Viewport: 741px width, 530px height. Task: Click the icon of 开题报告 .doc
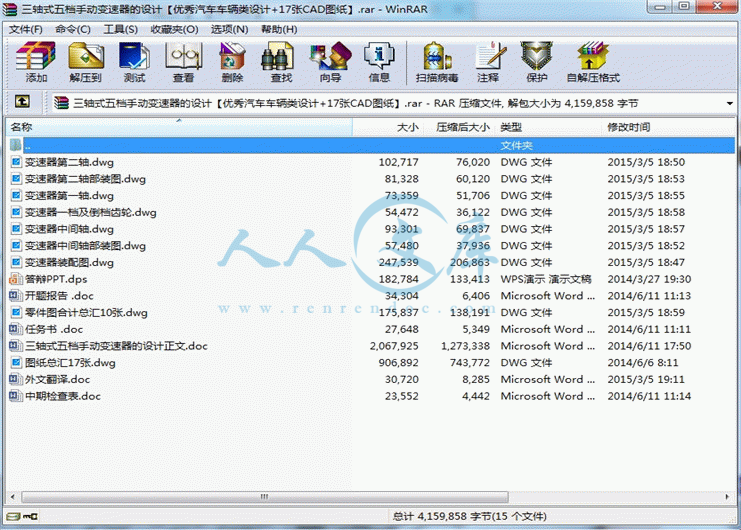point(16,296)
